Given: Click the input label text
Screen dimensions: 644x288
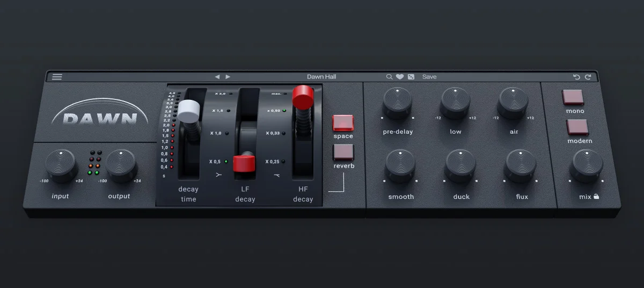Looking at the screenshot, I should pos(60,196).
